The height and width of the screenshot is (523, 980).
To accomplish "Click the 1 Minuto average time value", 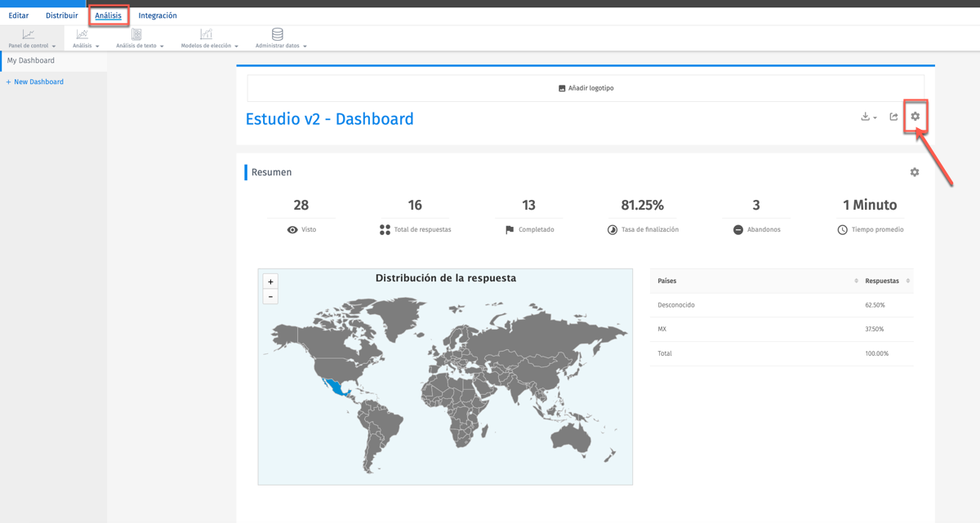I will 870,205.
